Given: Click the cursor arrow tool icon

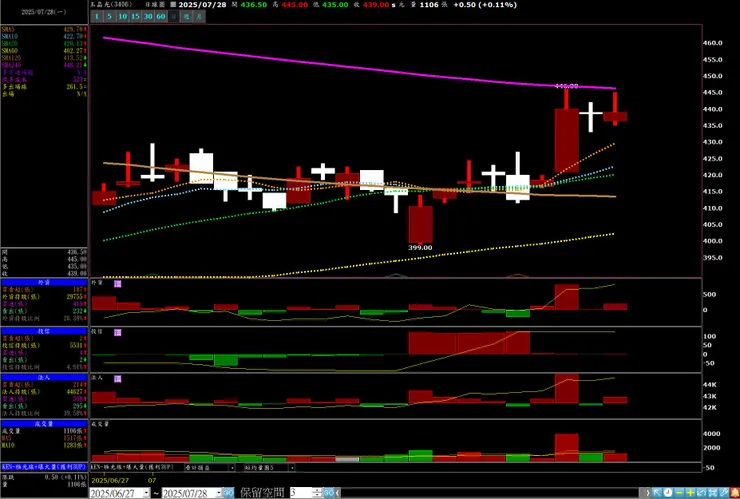Looking at the screenshot, I should (657, 493).
